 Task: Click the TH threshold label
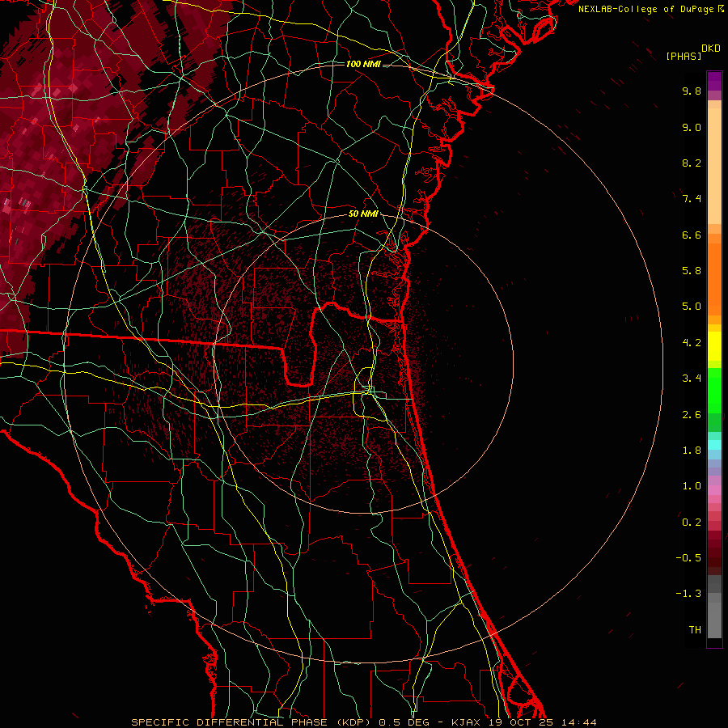click(695, 630)
